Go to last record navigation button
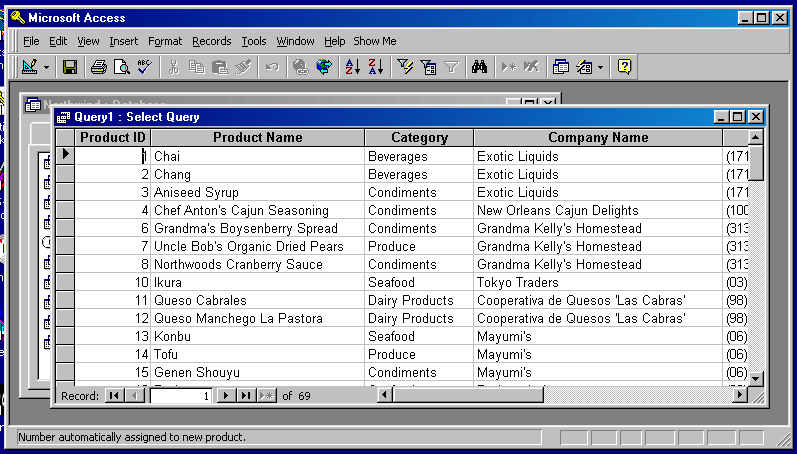 pos(246,396)
